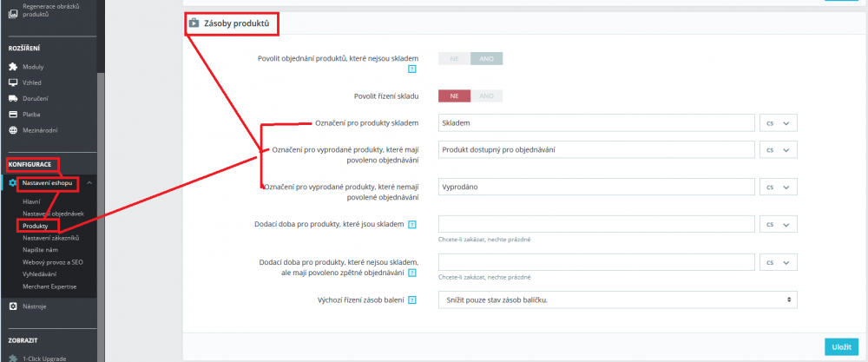Collapse the Nastavení eshopu menu section
Viewport: 868px width, 362px height.
click(x=89, y=183)
